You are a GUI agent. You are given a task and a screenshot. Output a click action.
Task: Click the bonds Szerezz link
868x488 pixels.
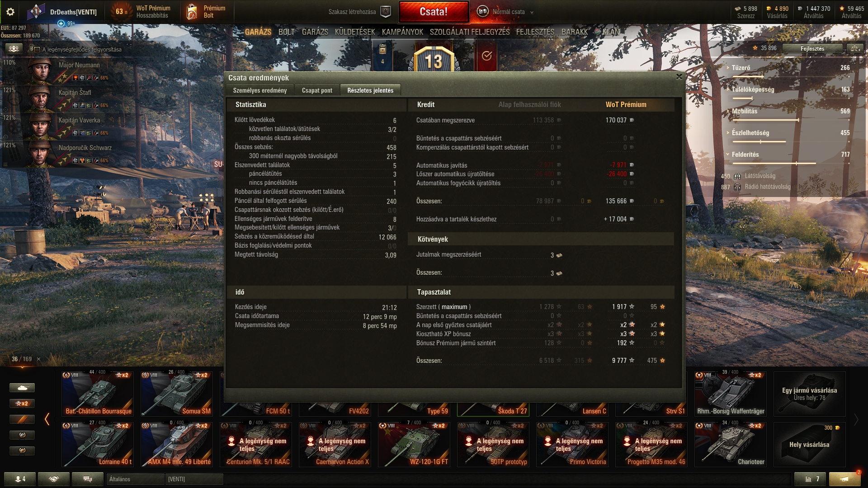pos(746,16)
